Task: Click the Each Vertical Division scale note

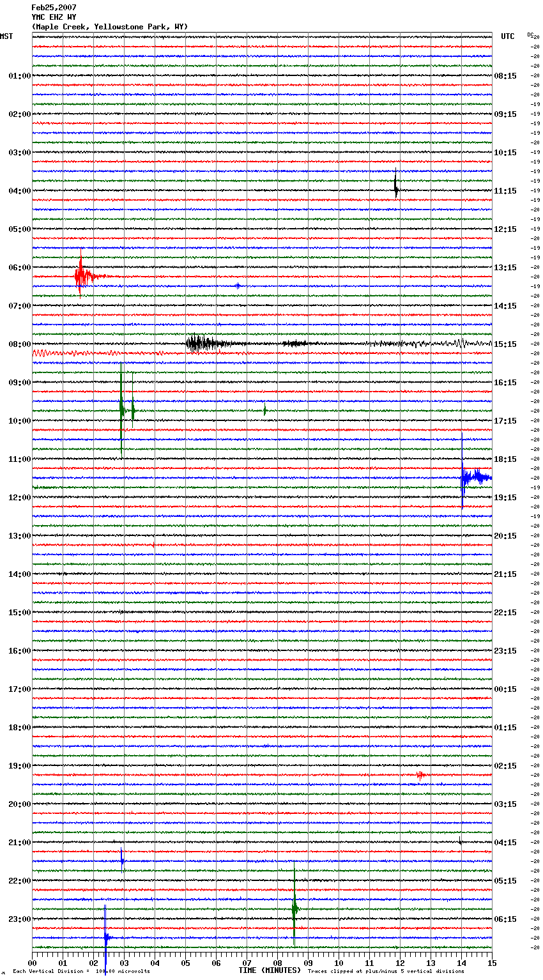Action: 82,971
